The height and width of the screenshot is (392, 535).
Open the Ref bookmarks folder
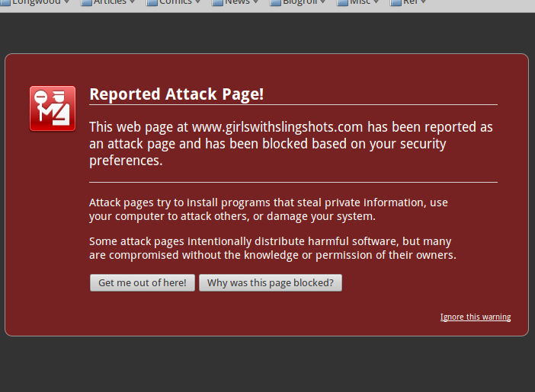408,3
